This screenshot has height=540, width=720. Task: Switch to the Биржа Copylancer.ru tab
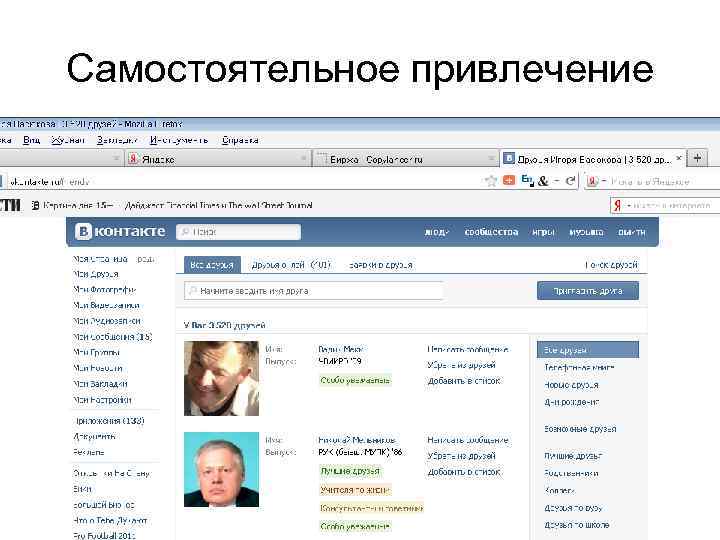pos(405,159)
